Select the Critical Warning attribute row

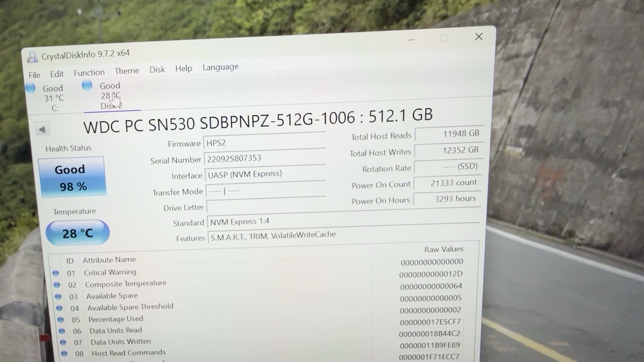(258, 268)
